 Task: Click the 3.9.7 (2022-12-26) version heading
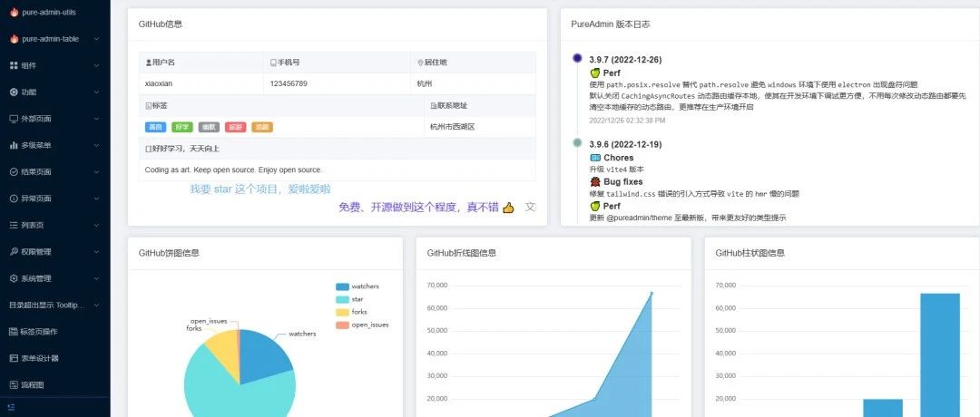(x=625, y=60)
